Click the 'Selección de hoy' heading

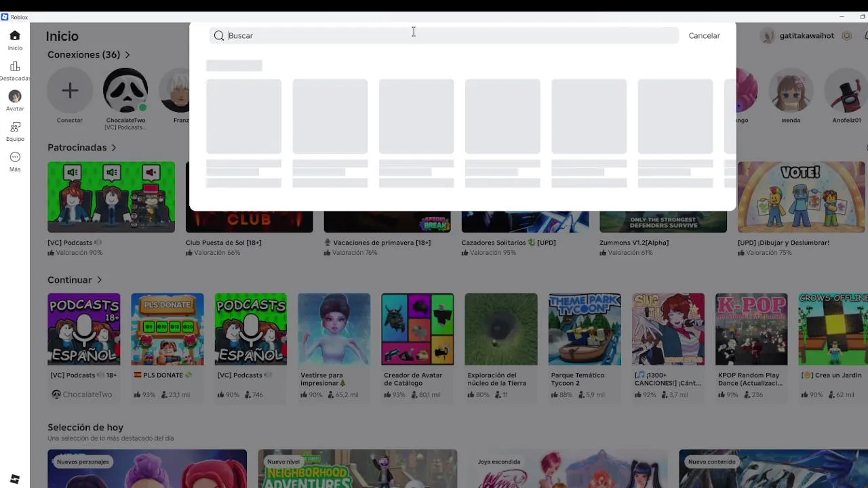pos(85,427)
